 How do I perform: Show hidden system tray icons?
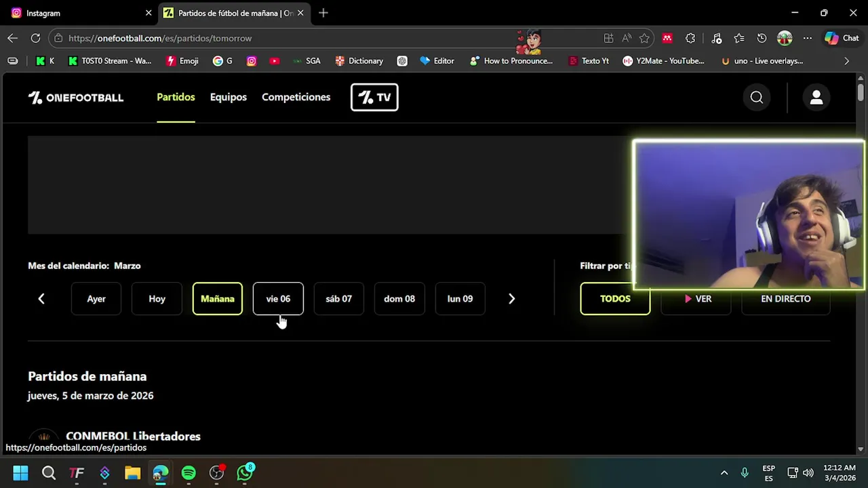[724, 472]
